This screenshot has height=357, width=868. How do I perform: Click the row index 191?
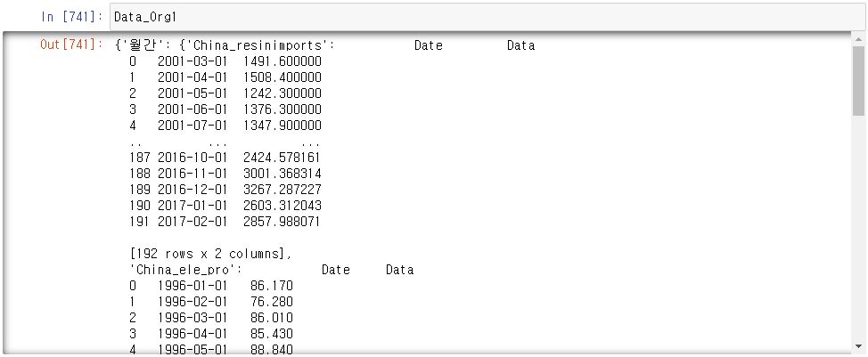[139, 222]
